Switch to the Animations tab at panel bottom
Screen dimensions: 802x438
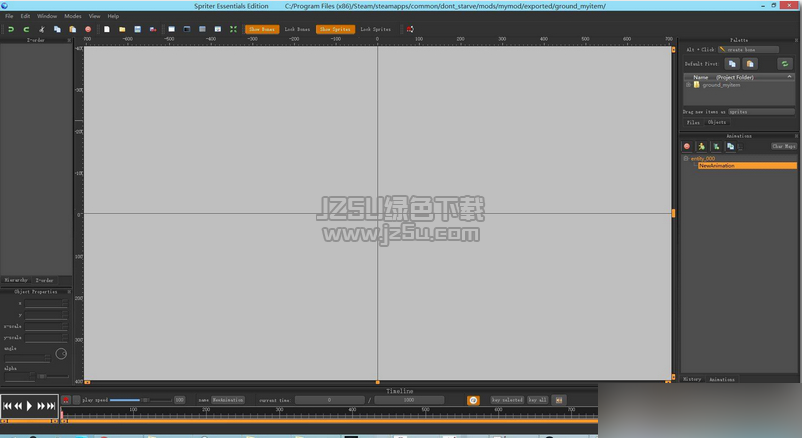(x=722, y=379)
